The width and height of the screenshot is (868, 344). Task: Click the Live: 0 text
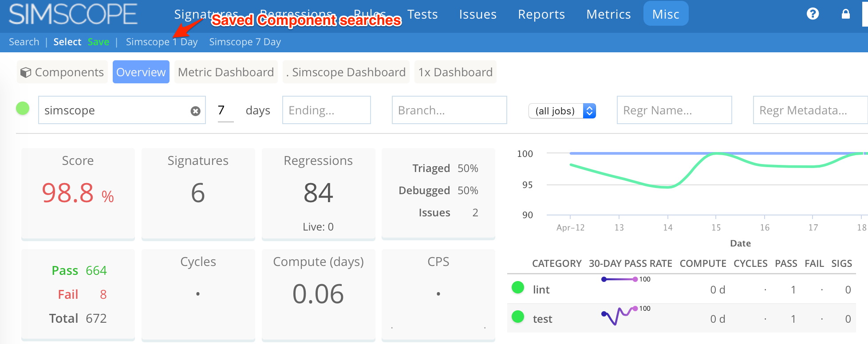pyautogui.click(x=318, y=227)
